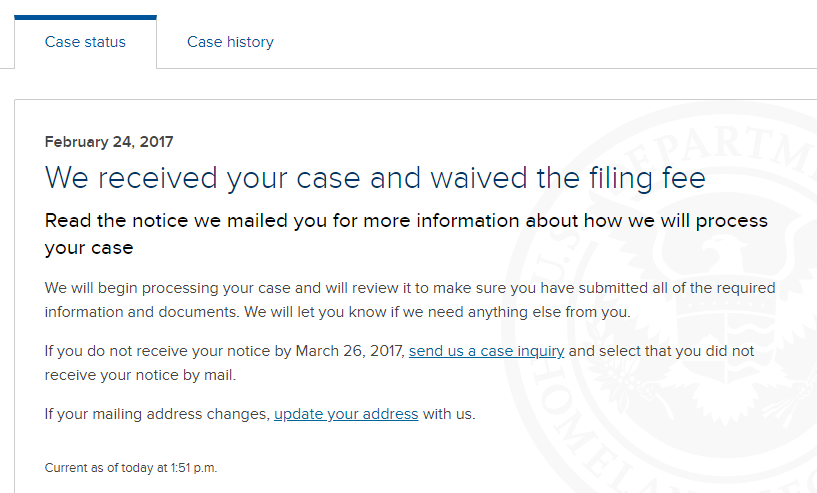
Task: Click the 'If you do not receive' sentence start
Action: click(116, 351)
